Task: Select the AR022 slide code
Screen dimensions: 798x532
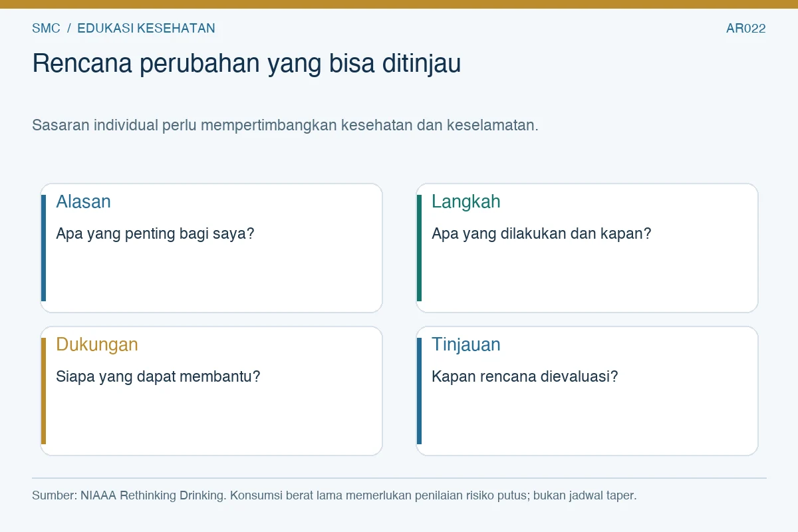Action: 746,28
